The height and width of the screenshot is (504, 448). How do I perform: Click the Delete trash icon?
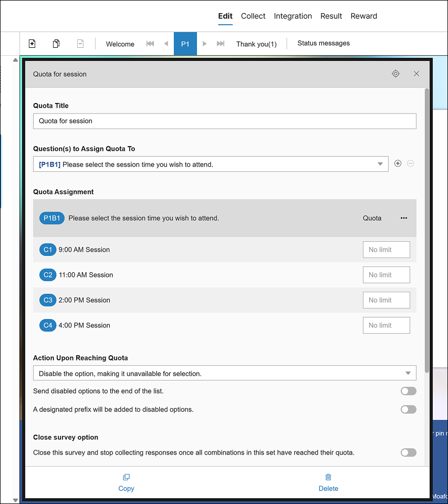tap(328, 477)
